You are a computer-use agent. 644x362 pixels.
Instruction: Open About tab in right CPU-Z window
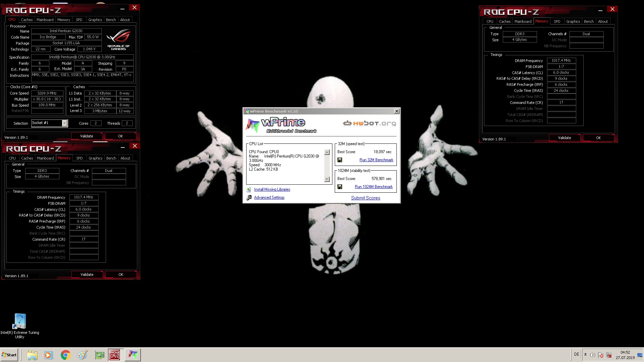603,21
